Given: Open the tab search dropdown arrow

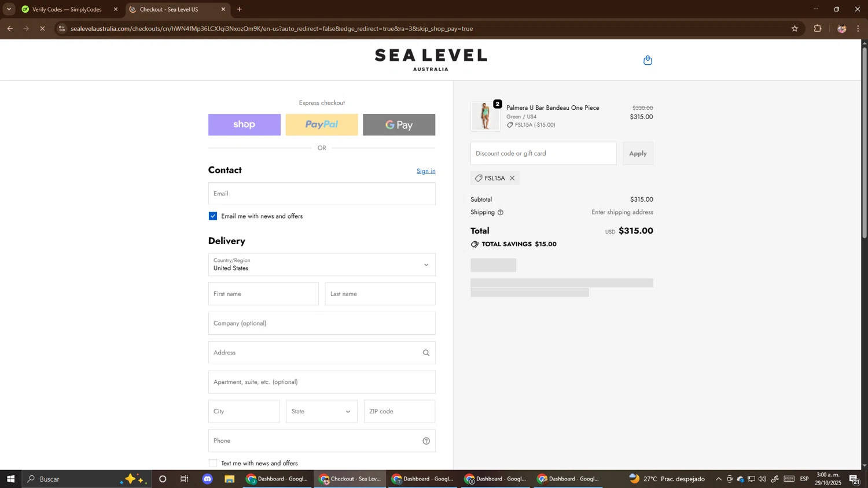Looking at the screenshot, I should coord(9,9).
